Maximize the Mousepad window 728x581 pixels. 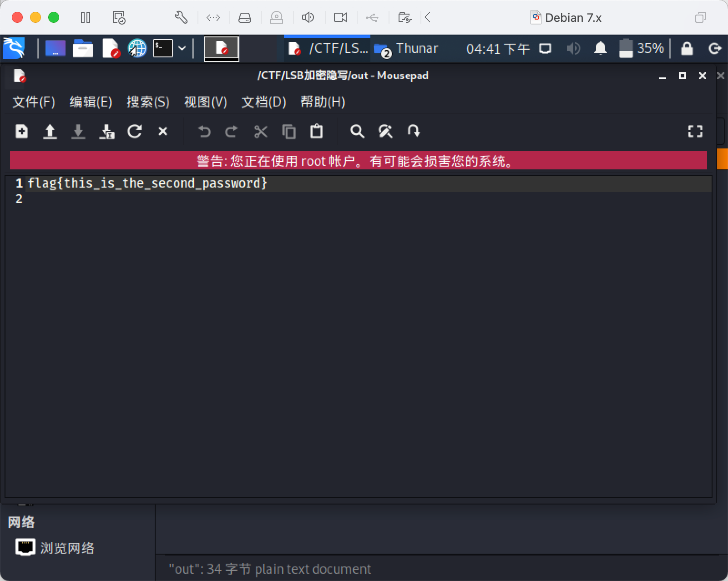682,76
